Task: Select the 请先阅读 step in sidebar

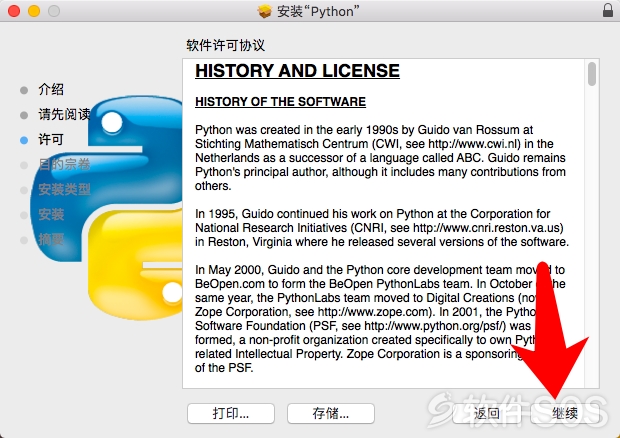Action: [x=64, y=114]
